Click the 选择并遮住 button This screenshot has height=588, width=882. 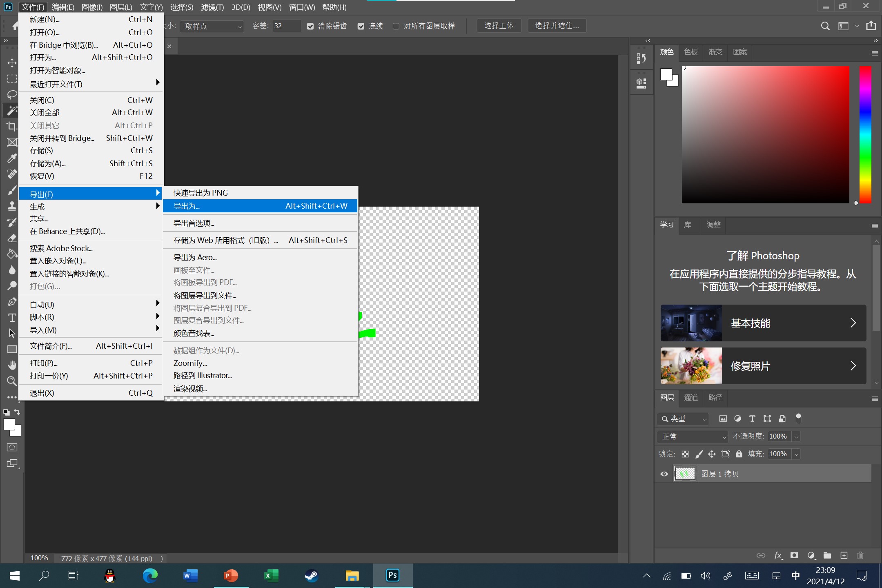(557, 26)
